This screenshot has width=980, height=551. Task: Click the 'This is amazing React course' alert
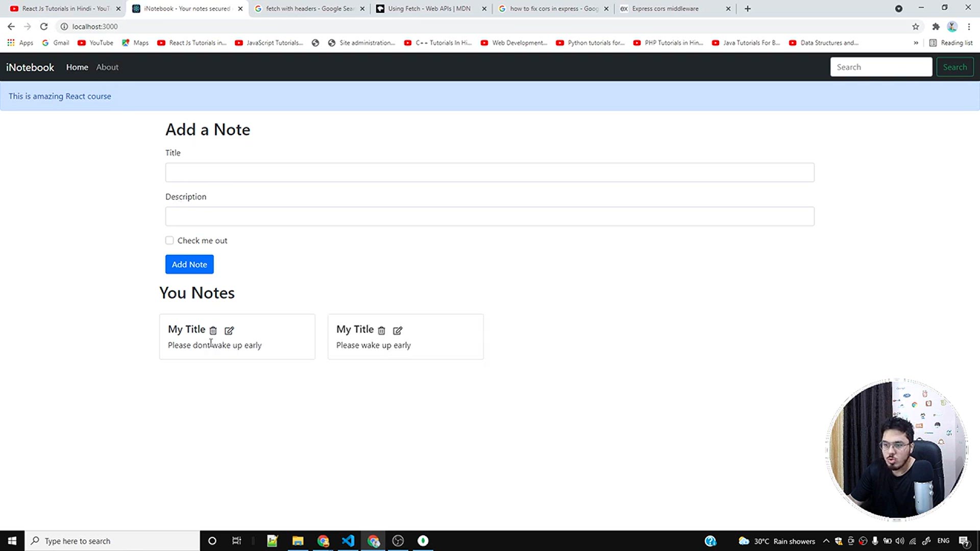pos(489,96)
